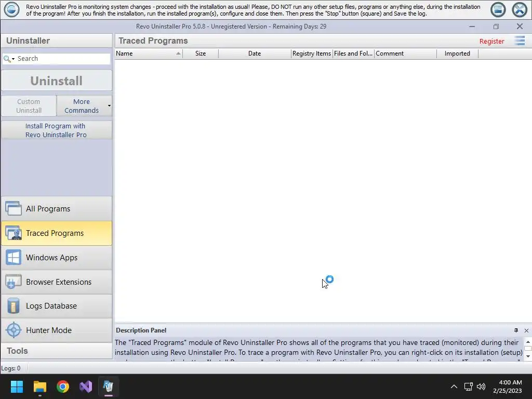
Task: Click the Register link
Action: (491, 41)
